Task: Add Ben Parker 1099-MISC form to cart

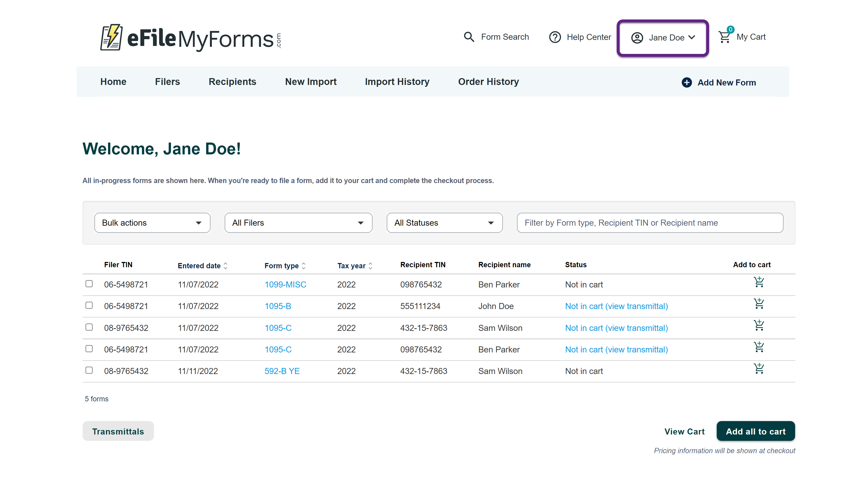Action: click(x=759, y=282)
